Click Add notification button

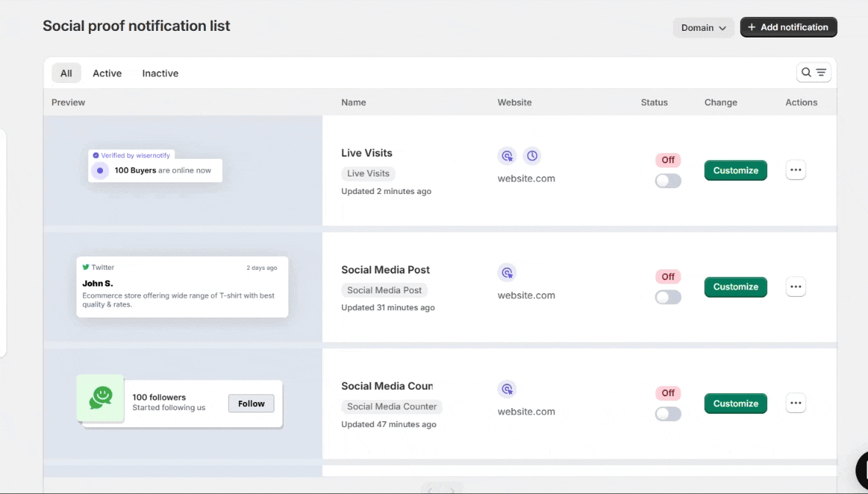(789, 27)
